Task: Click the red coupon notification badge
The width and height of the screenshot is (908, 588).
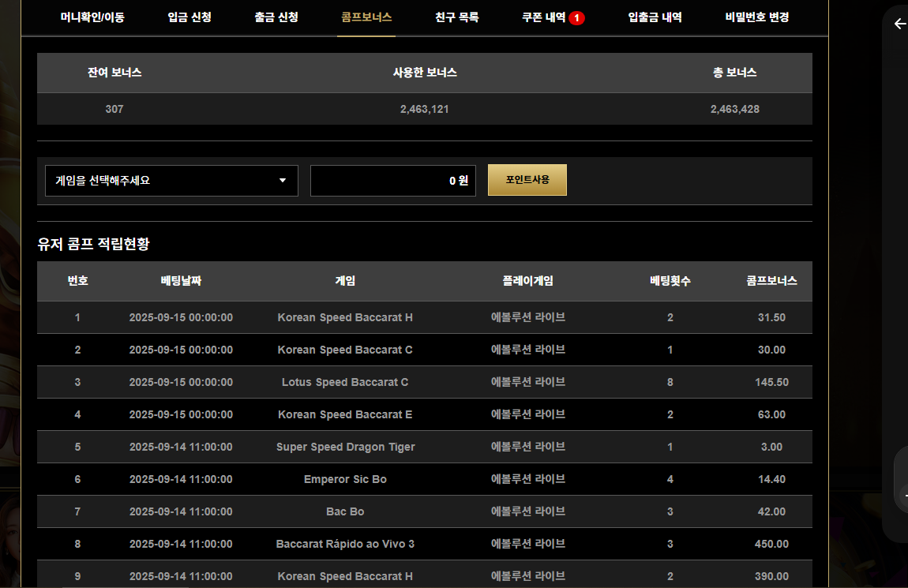Action: pos(576,18)
